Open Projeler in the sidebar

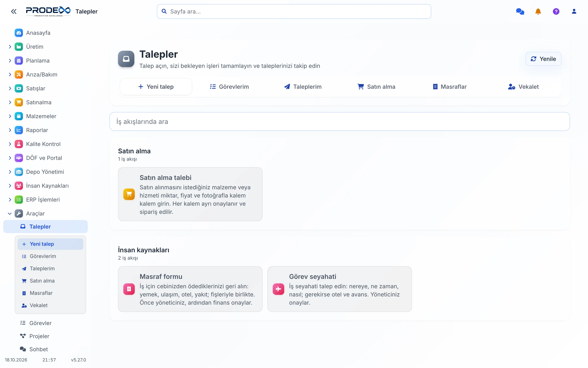pyautogui.click(x=46, y=336)
